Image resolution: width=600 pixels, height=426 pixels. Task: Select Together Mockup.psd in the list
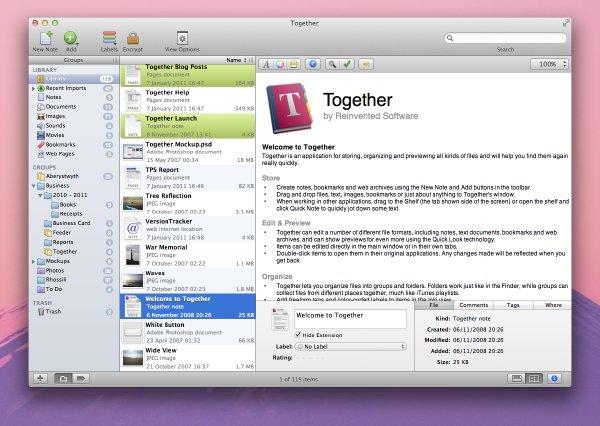(x=188, y=152)
